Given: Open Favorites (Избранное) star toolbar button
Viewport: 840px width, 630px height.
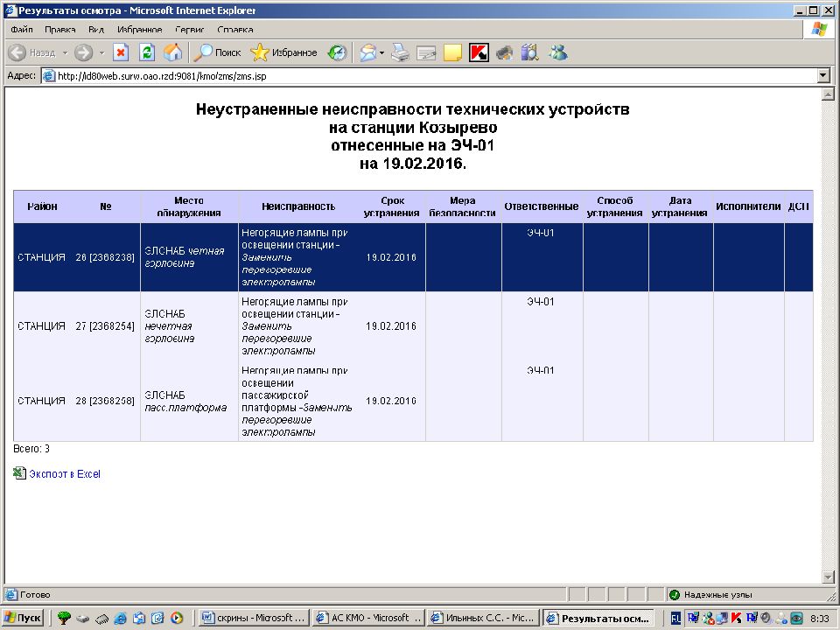Looking at the screenshot, I should (283, 52).
